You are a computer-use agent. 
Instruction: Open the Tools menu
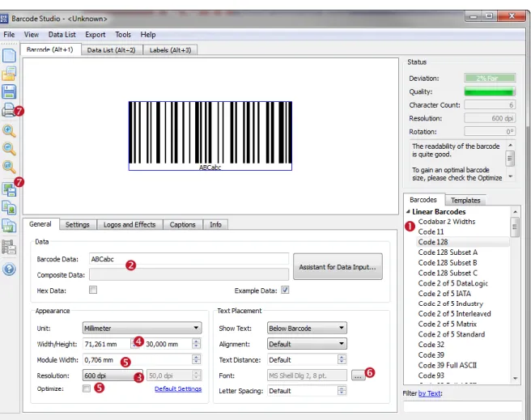(x=122, y=35)
